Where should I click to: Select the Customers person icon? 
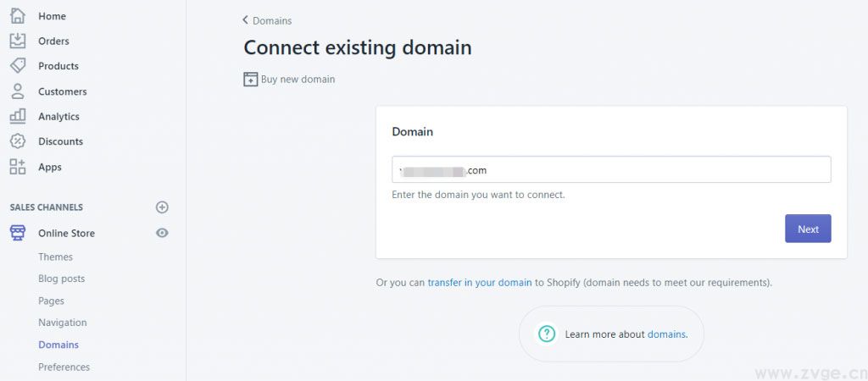pyautogui.click(x=18, y=91)
